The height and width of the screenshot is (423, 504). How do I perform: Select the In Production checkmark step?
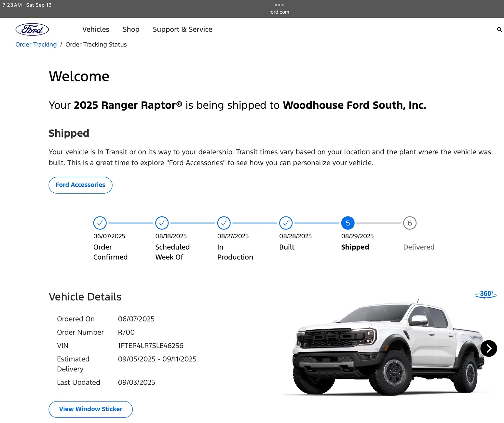pyautogui.click(x=224, y=223)
